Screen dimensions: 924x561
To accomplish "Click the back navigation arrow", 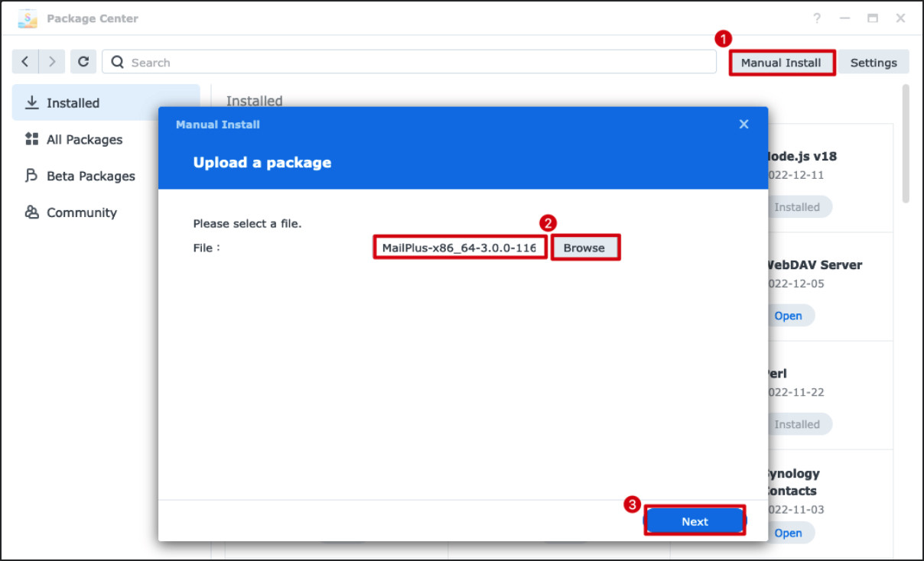I will point(25,63).
